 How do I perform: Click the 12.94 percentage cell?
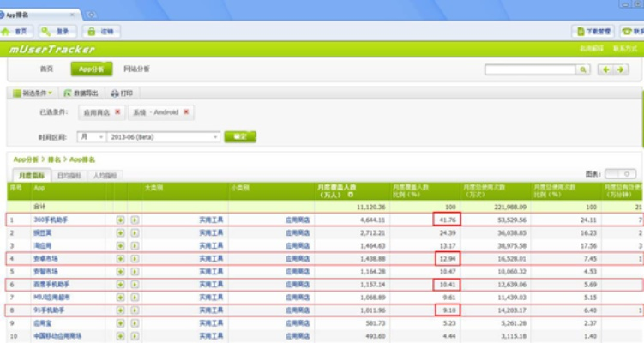[x=448, y=259]
